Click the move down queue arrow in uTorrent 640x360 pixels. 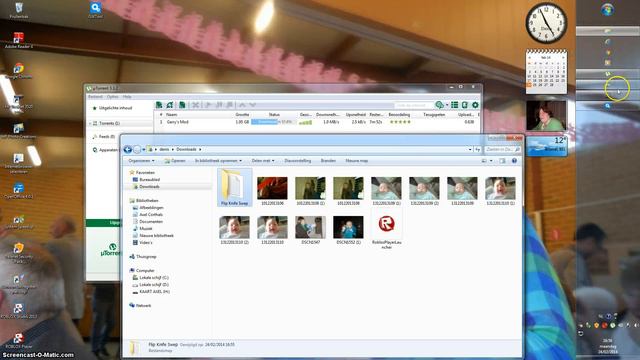(253, 105)
